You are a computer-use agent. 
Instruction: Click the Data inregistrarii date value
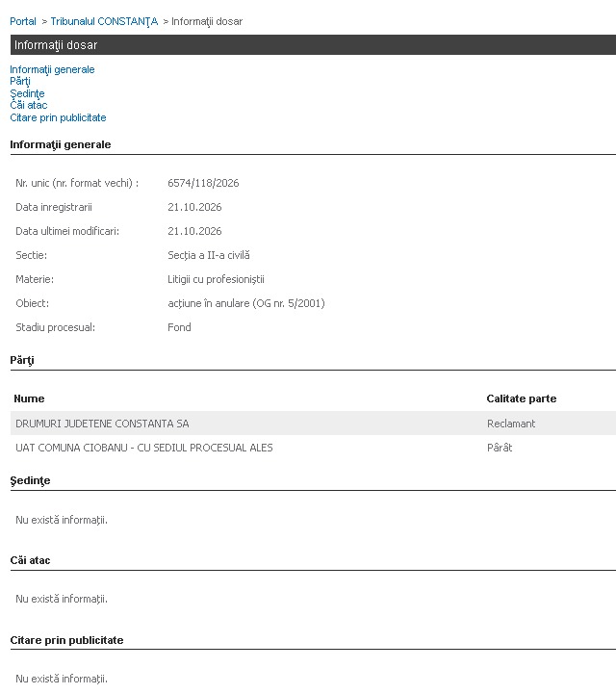[x=194, y=207]
